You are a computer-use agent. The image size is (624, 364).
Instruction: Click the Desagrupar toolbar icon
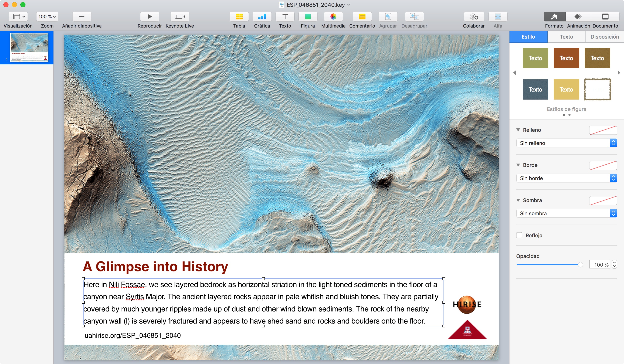point(414,16)
